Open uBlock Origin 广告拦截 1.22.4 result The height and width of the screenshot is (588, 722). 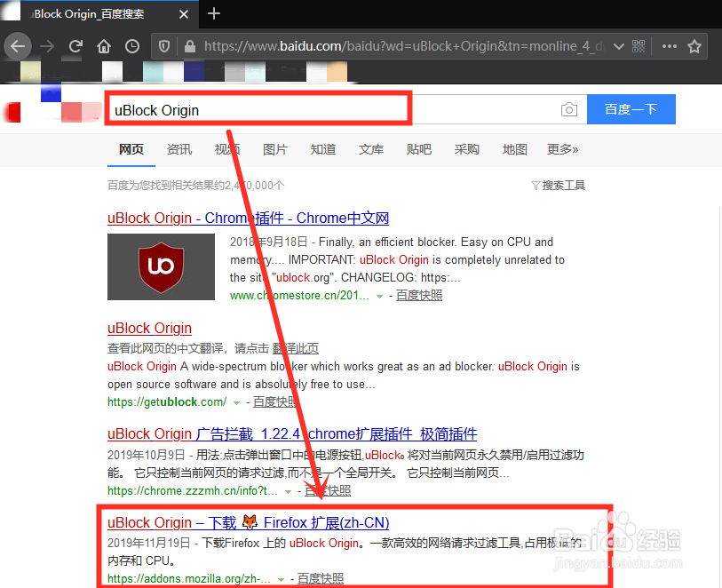pyautogui.click(x=292, y=433)
